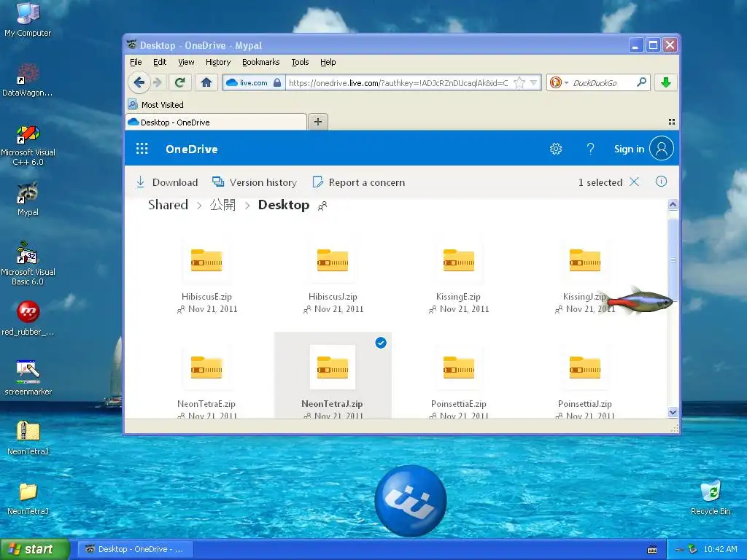Click the page scrollbar up arrow
Screen dimensions: 747x560
673,205
